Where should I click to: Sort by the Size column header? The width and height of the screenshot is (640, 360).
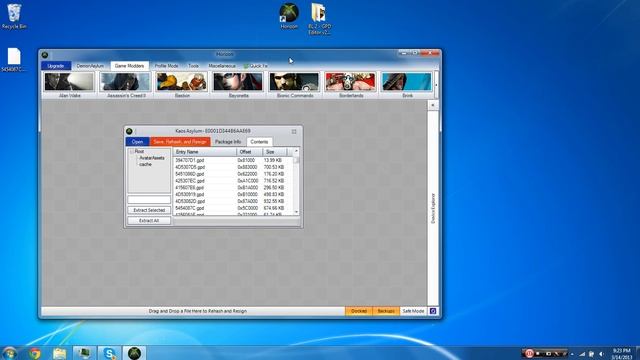coord(275,152)
